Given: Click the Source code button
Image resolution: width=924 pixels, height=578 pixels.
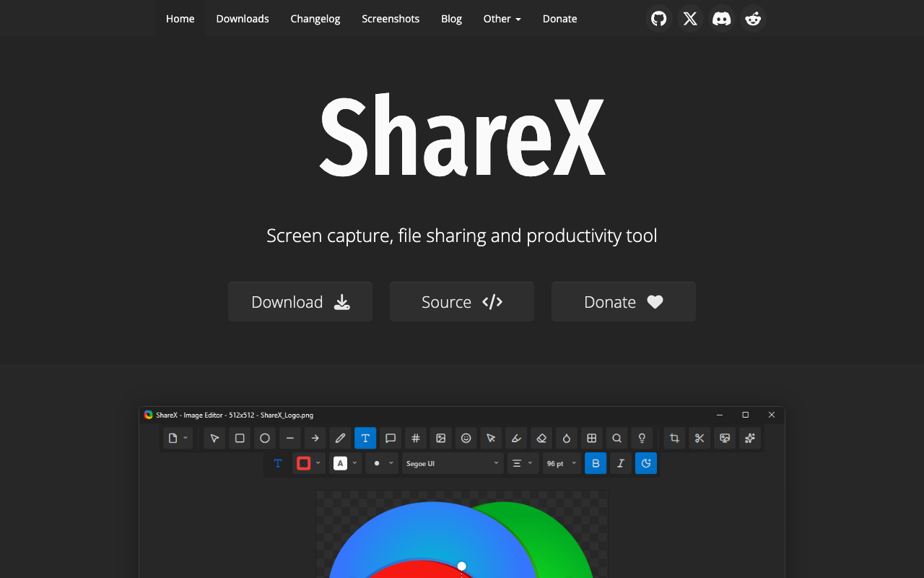Looking at the screenshot, I should (x=462, y=301).
